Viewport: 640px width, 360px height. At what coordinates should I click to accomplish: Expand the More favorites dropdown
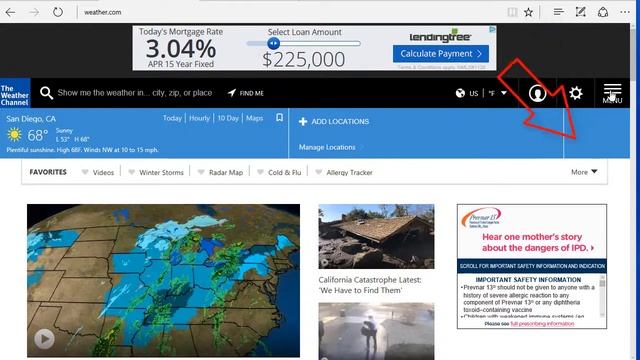584,172
